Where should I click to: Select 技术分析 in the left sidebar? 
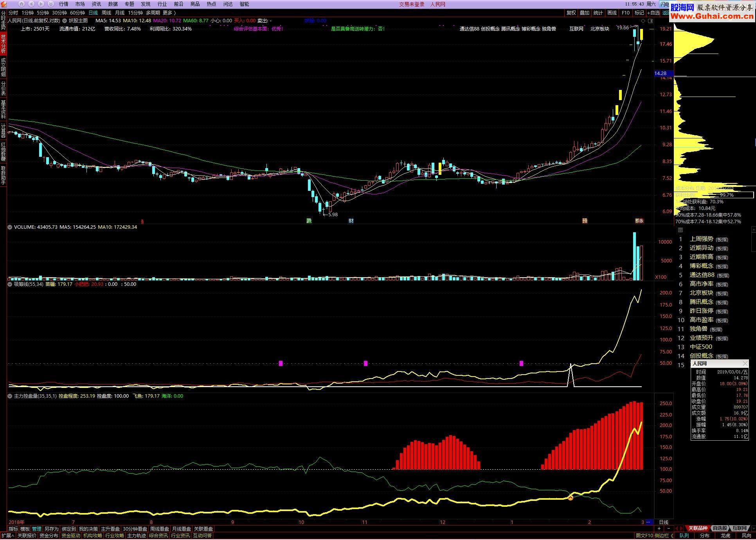pos(3,44)
